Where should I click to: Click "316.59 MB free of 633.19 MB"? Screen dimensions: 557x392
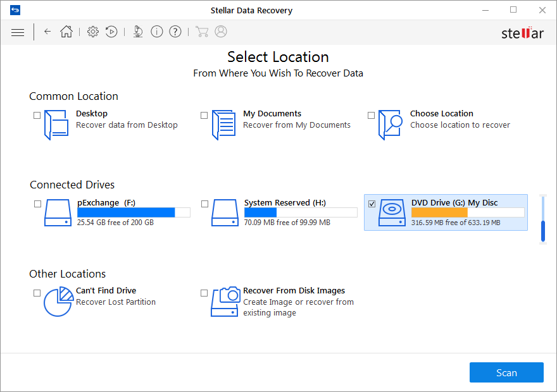coord(456,223)
